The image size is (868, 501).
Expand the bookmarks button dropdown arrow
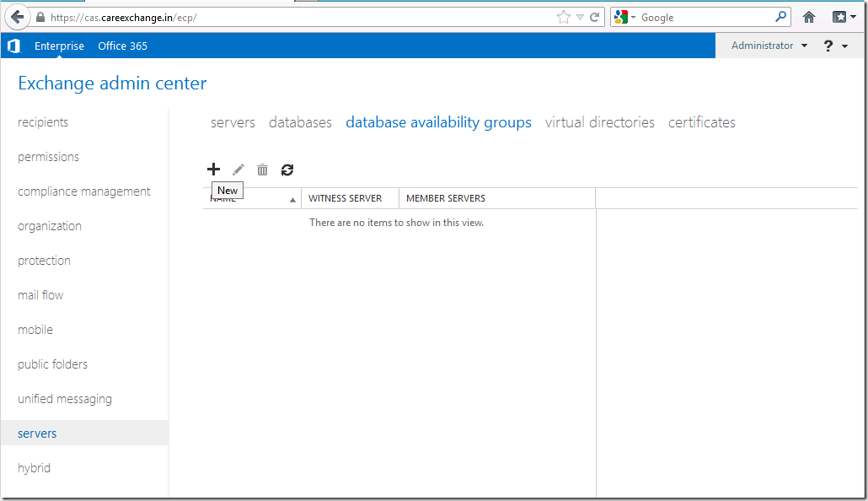pos(853,17)
